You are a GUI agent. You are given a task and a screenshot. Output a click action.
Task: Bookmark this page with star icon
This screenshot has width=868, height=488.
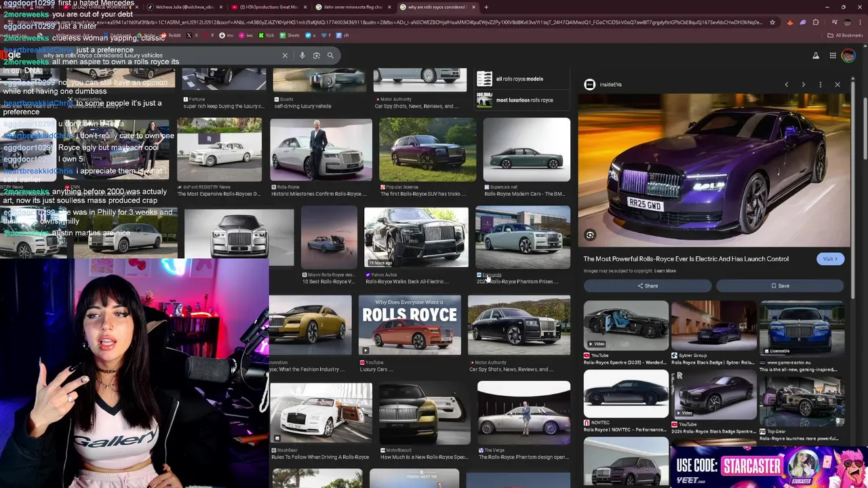[772, 22]
